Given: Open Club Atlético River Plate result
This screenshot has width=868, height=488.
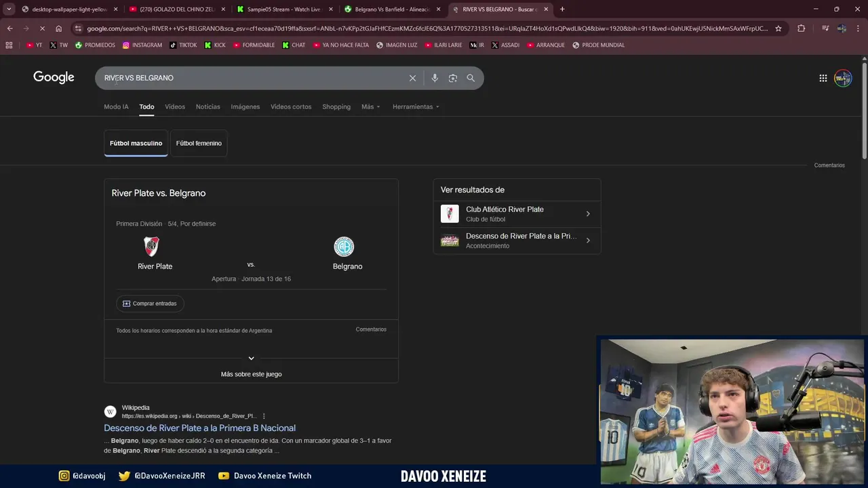Looking at the screenshot, I should pyautogui.click(x=517, y=214).
